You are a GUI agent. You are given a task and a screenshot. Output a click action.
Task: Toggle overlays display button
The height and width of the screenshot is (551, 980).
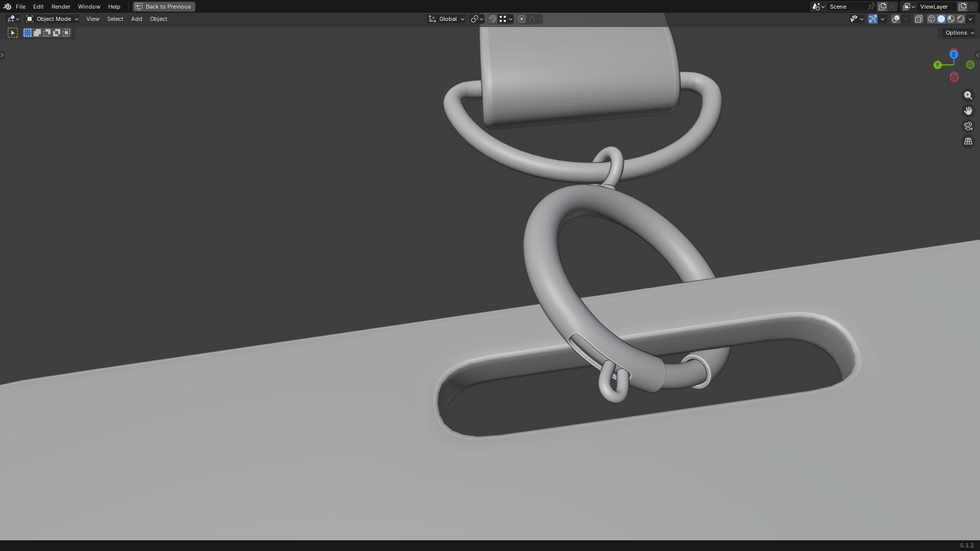(896, 19)
